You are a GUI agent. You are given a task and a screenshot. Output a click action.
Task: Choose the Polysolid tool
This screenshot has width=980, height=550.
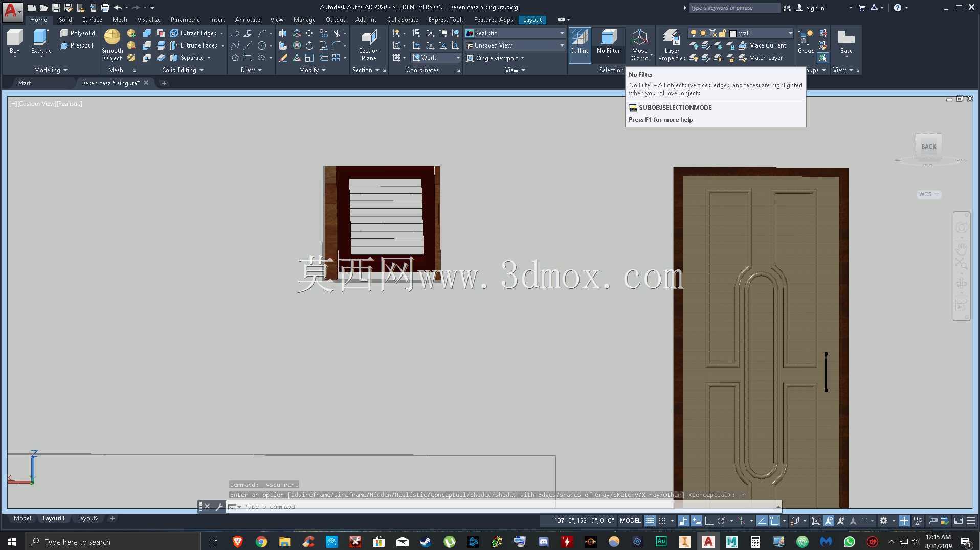tap(77, 33)
